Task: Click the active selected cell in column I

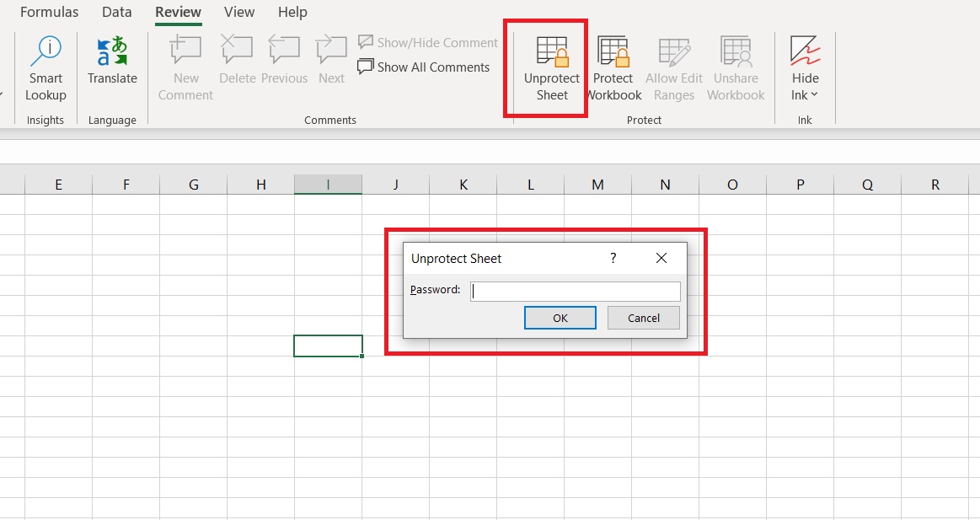Action: [328, 346]
